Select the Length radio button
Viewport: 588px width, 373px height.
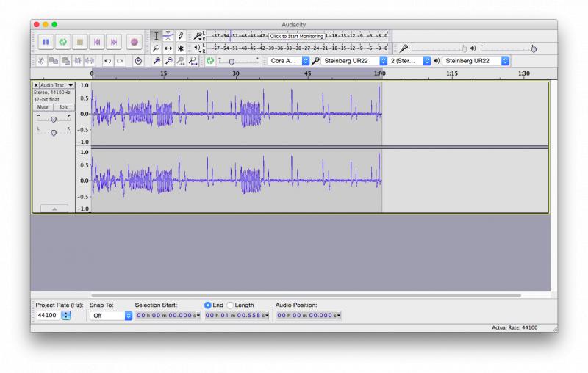point(230,305)
